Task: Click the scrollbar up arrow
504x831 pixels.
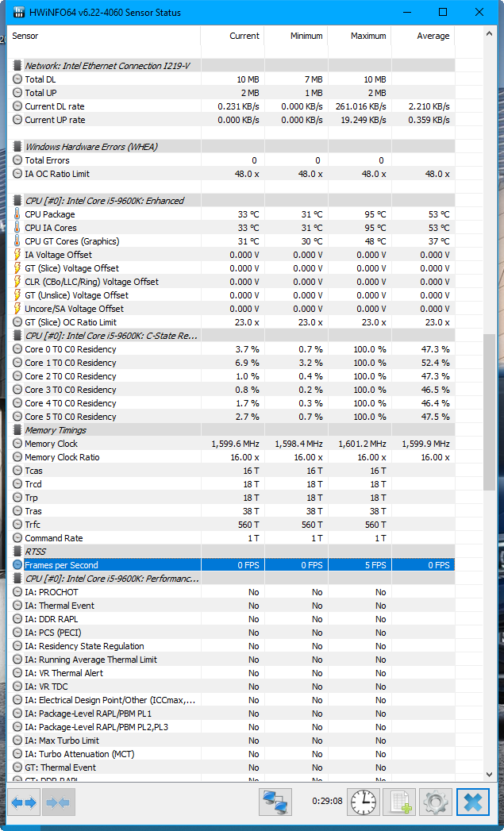Action: 490,33
